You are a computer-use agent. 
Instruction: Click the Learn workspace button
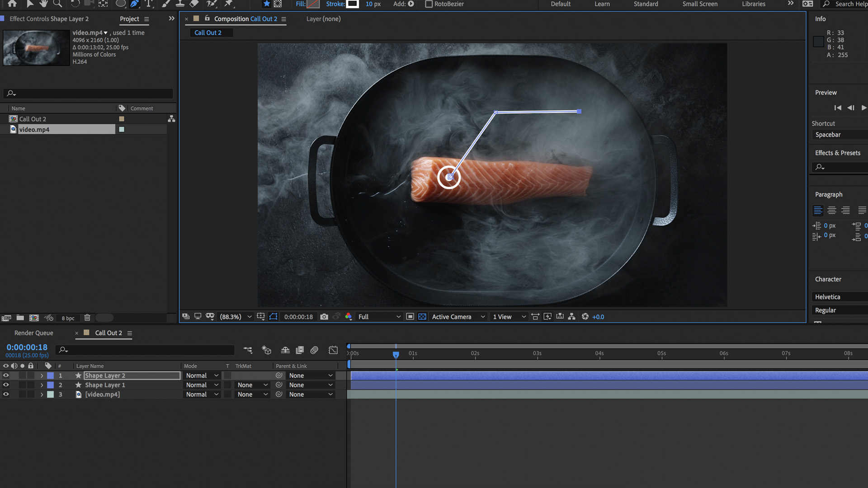602,4
